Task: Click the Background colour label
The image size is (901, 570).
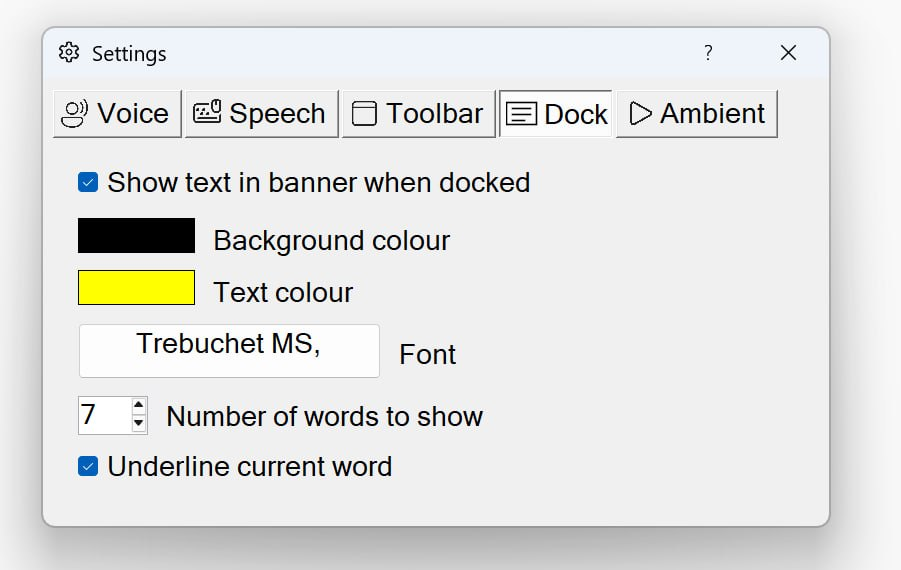Action: click(x=332, y=241)
